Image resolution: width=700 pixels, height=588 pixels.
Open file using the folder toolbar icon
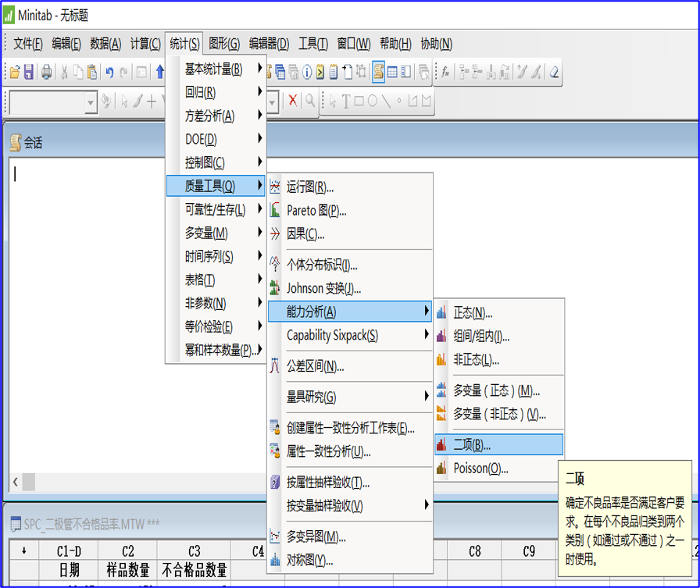[x=15, y=72]
